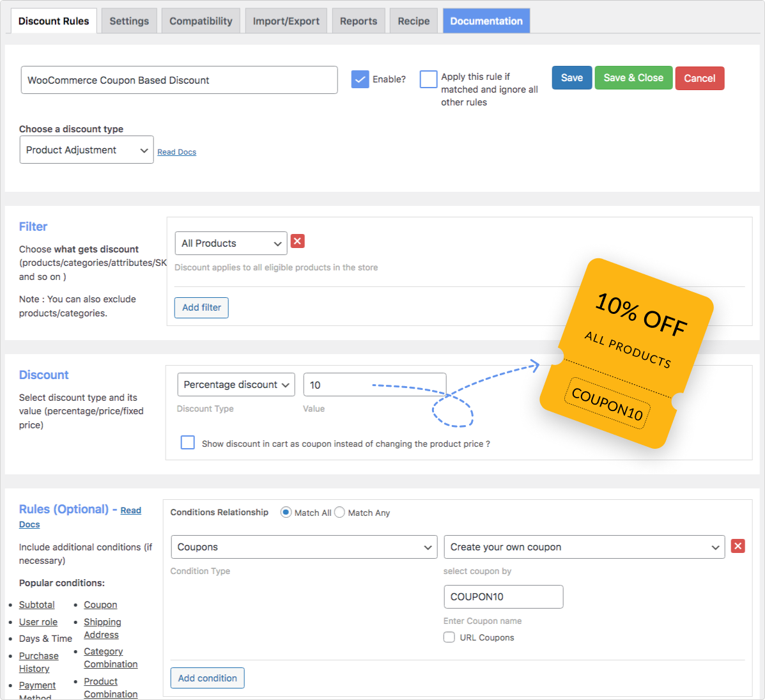The image size is (765, 700).
Task: Click the Add condition button
Action: click(x=207, y=678)
